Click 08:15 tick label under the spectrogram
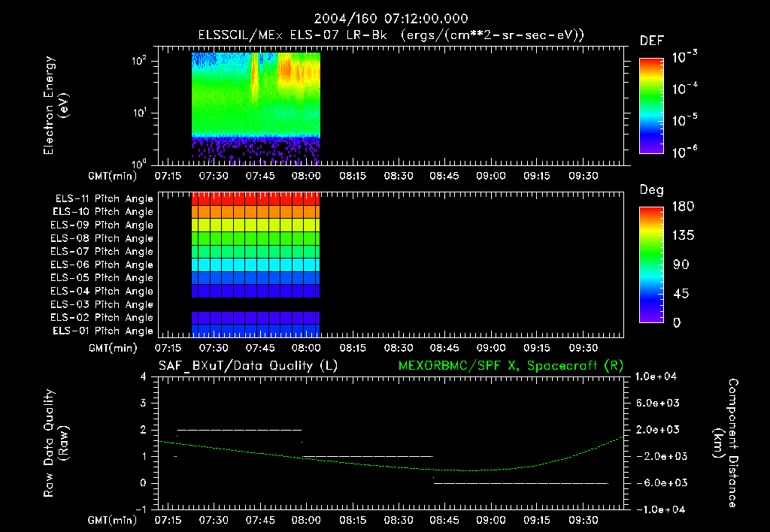770x532 pixels. pos(353,176)
